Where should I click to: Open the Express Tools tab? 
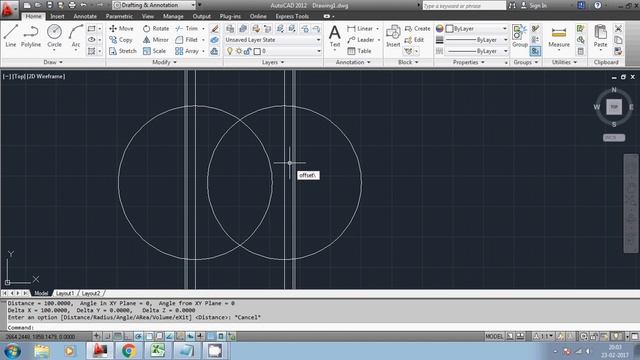coord(292,16)
